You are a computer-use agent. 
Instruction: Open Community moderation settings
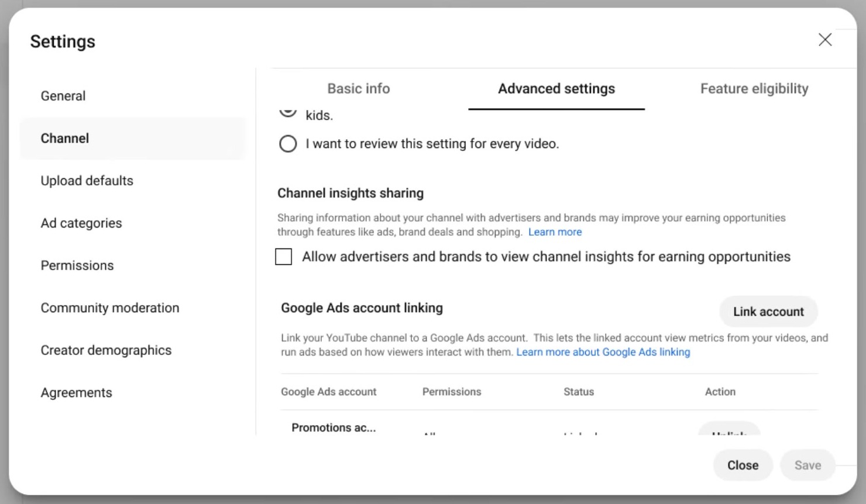tap(133, 308)
